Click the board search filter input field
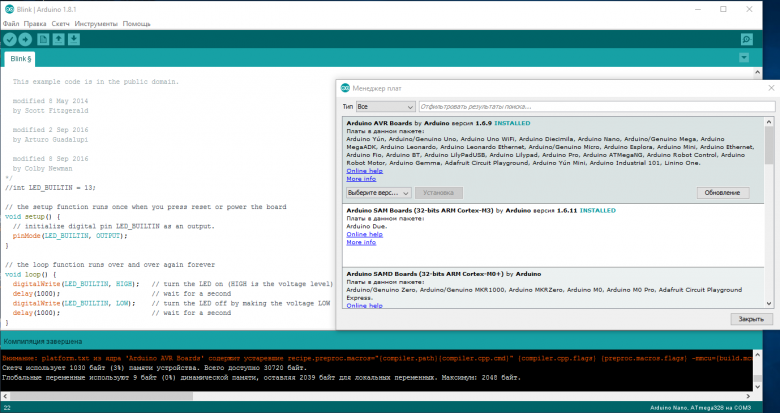 (x=596, y=106)
